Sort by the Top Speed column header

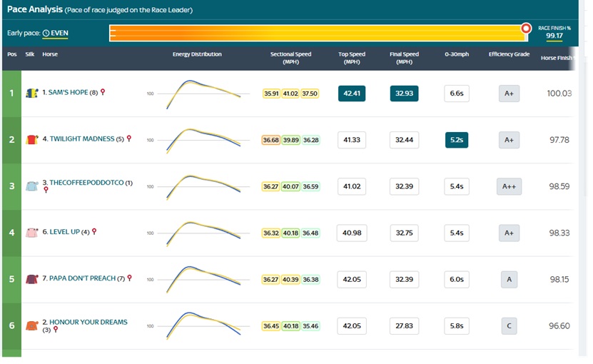tap(351, 58)
